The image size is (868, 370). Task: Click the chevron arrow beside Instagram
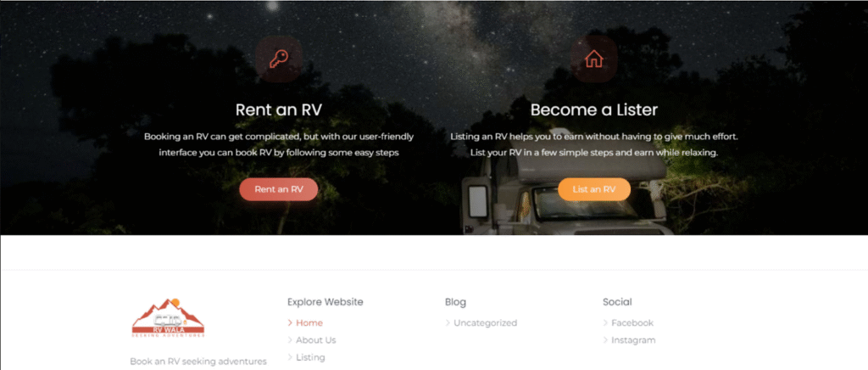pyautogui.click(x=605, y=340)
